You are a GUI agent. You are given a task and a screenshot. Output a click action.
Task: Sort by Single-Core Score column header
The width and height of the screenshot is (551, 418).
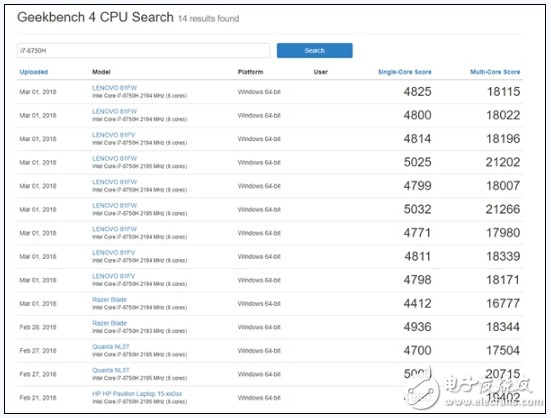point(404,72)
